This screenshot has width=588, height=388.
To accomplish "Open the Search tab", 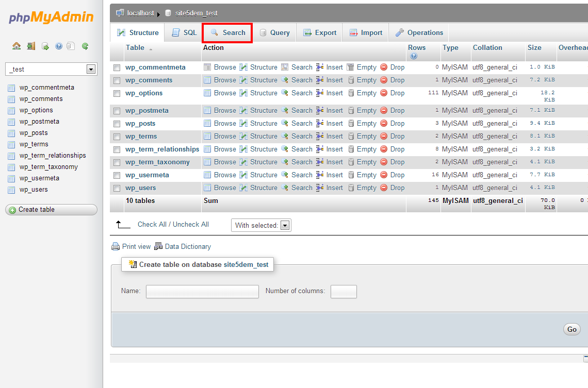I will [x=227, y=32].
